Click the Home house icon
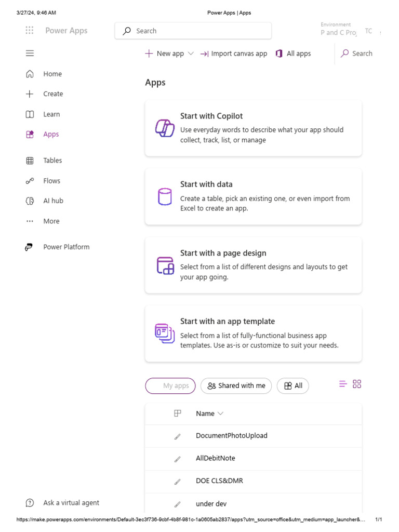 [x=30, y=74]
